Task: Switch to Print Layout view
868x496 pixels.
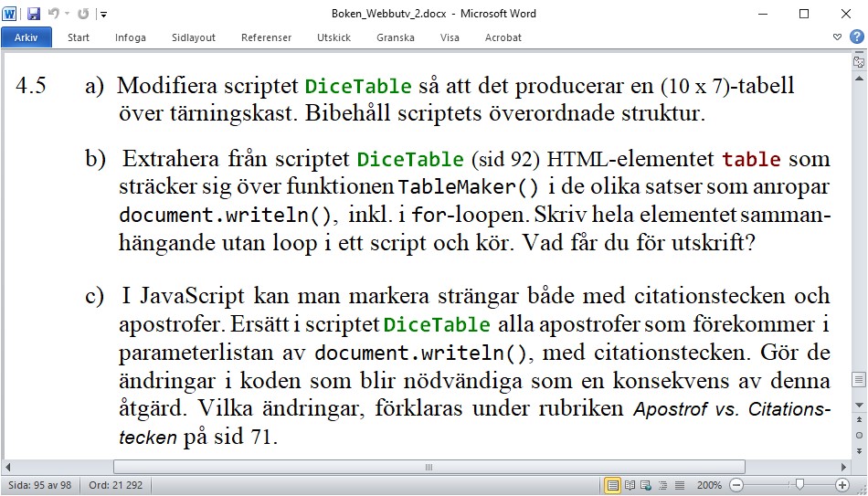Action: tap(613, 485)
